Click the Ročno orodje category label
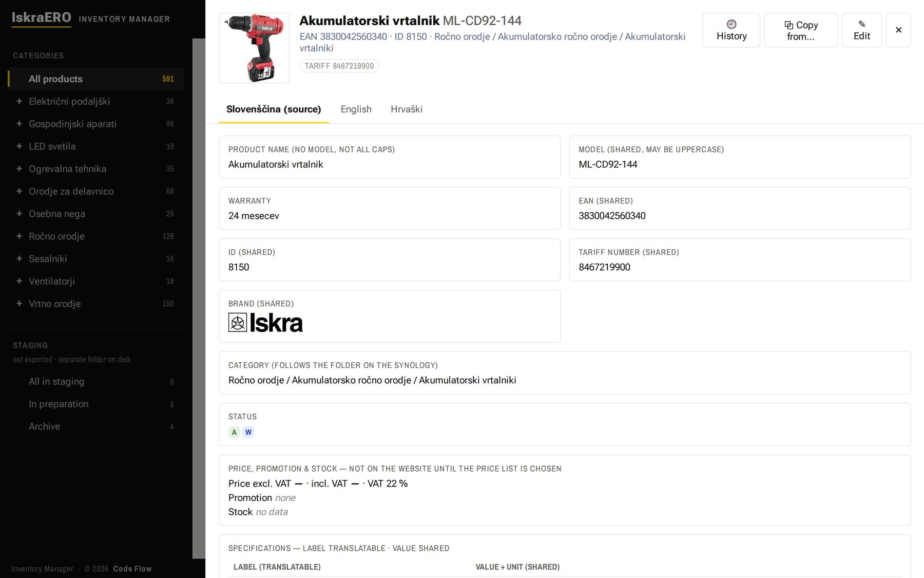The height and width of the screenshot is (578, 924). [56, 236]
